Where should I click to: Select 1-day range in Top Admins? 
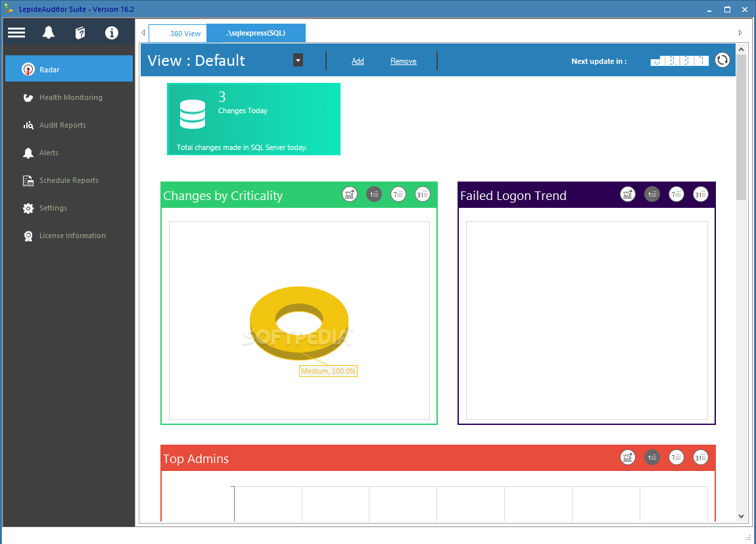click(x=652, y=457)
